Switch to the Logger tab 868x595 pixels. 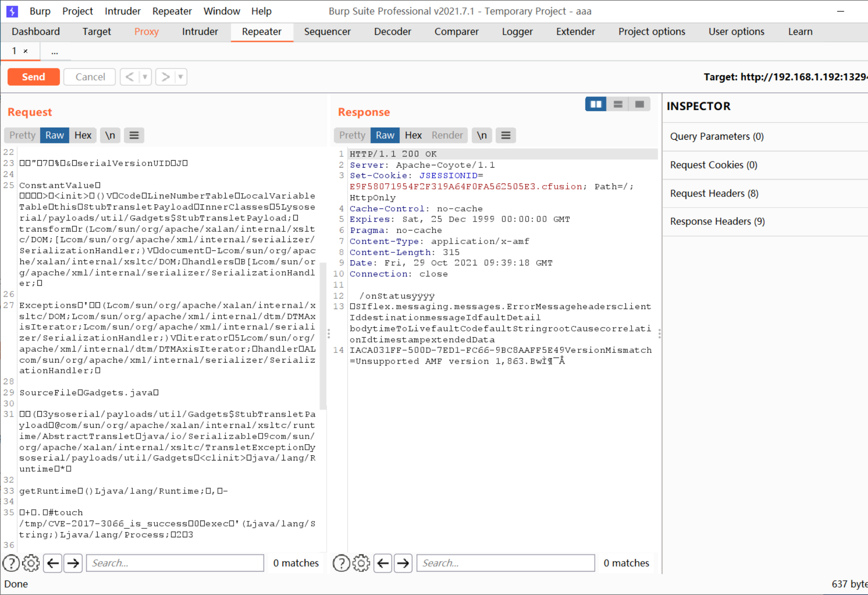518,32
